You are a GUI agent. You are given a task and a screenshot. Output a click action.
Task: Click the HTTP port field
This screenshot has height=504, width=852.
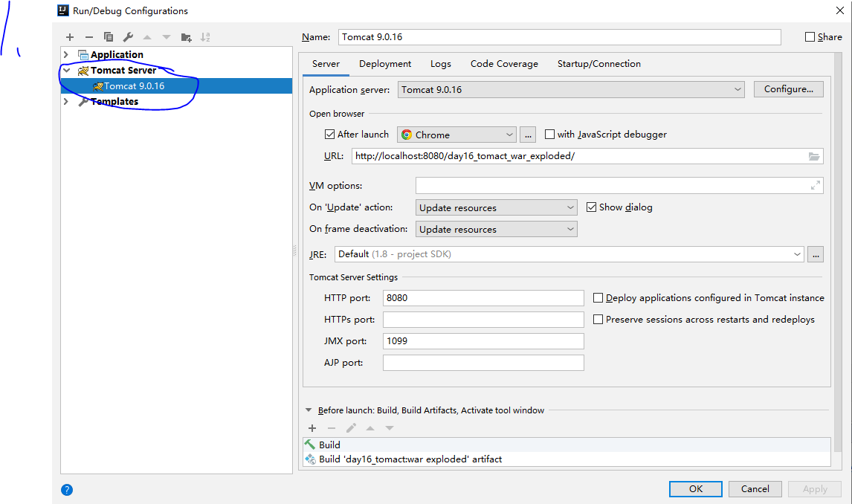(x=483, y=297)
